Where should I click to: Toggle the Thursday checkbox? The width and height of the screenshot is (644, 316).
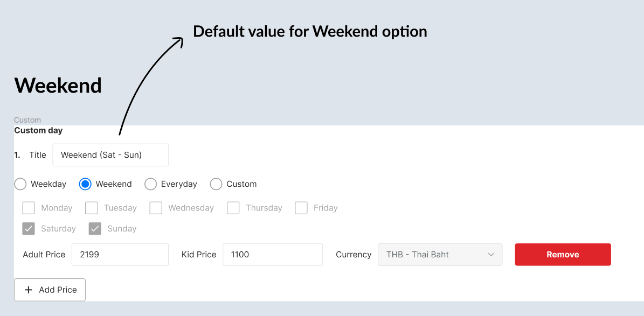[233, 208]
